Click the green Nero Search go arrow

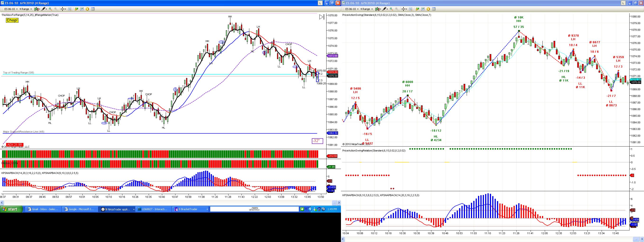[x=302, y=209]
